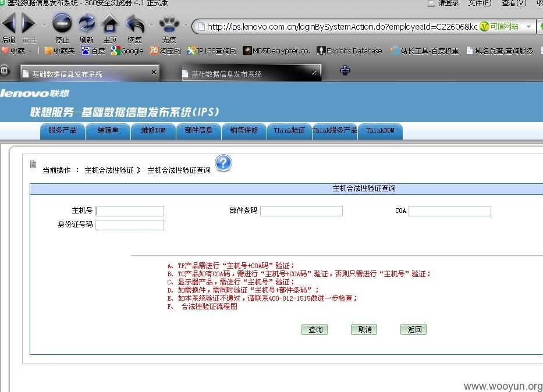
Task: Enable 无痕 incognito paw icon
Action: 169,23
